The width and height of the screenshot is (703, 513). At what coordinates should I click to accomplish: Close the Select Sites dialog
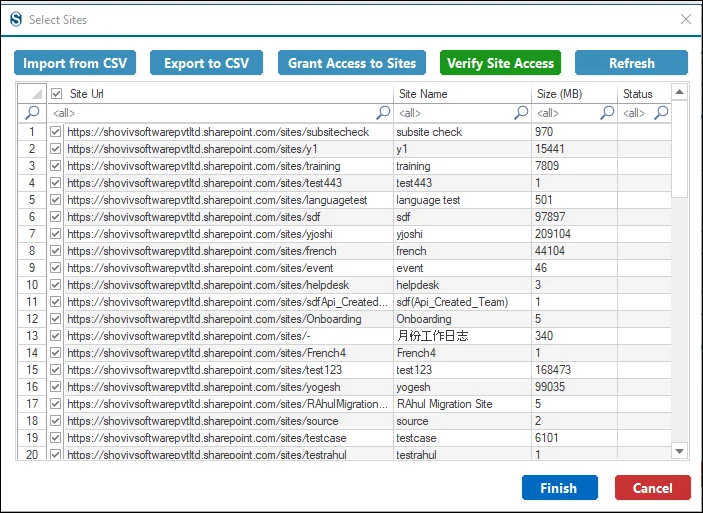[x=686, y=19]
